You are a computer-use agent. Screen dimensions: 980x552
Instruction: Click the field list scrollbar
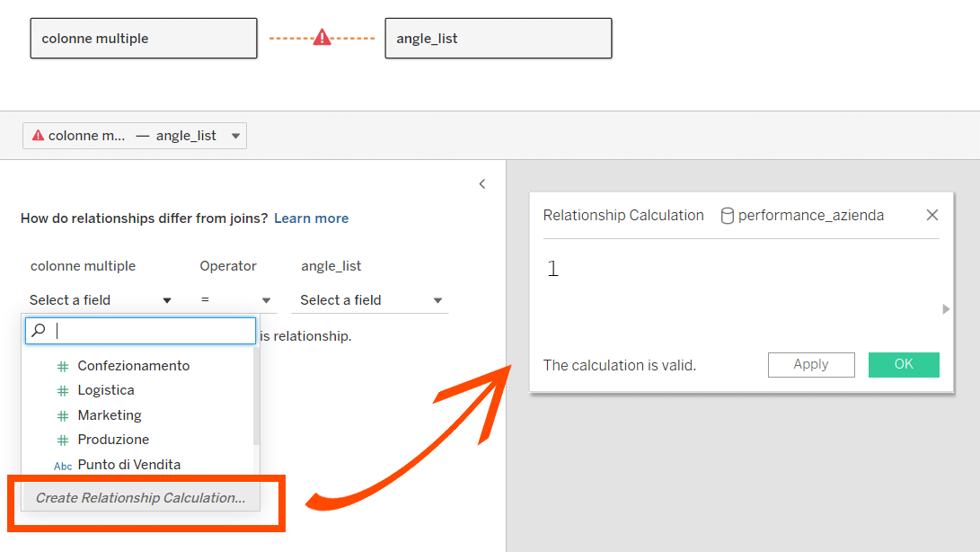click(256, 396)
